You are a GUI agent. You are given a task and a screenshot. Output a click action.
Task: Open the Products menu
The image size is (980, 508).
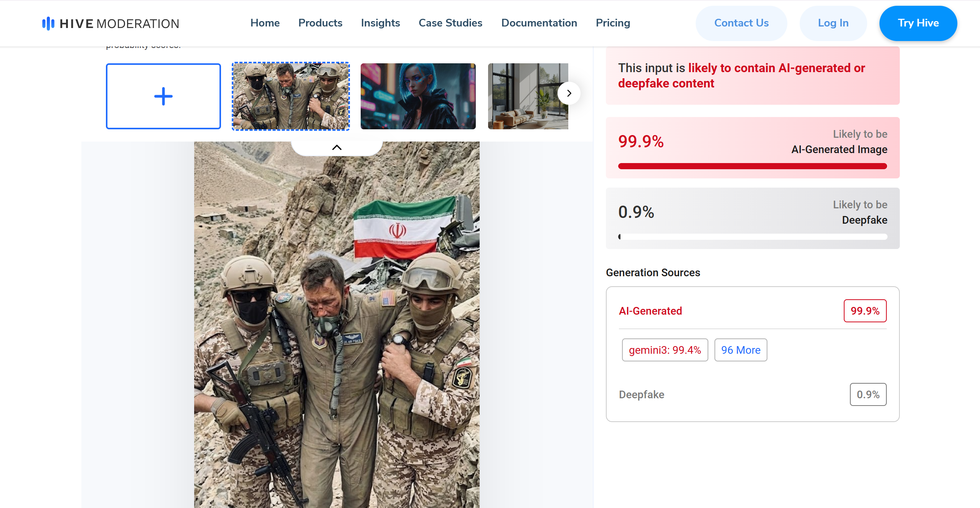point(320,23)
